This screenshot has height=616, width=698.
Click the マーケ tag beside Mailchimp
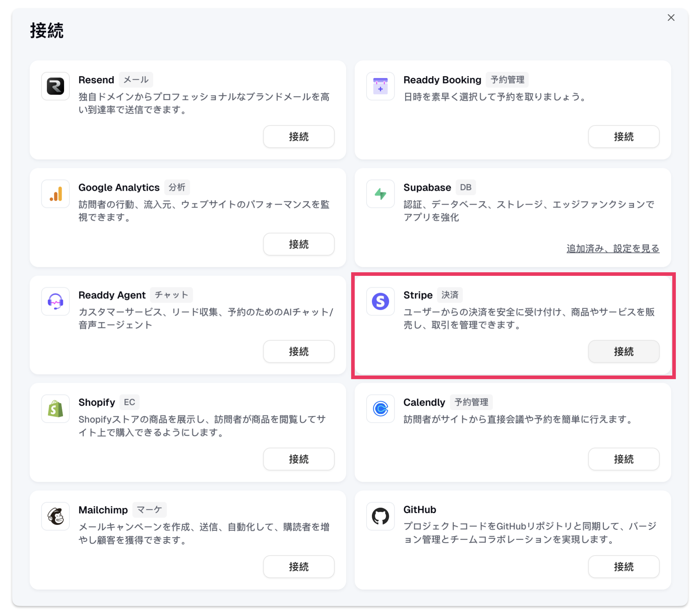pyautogui.click(x=149, y=510)
